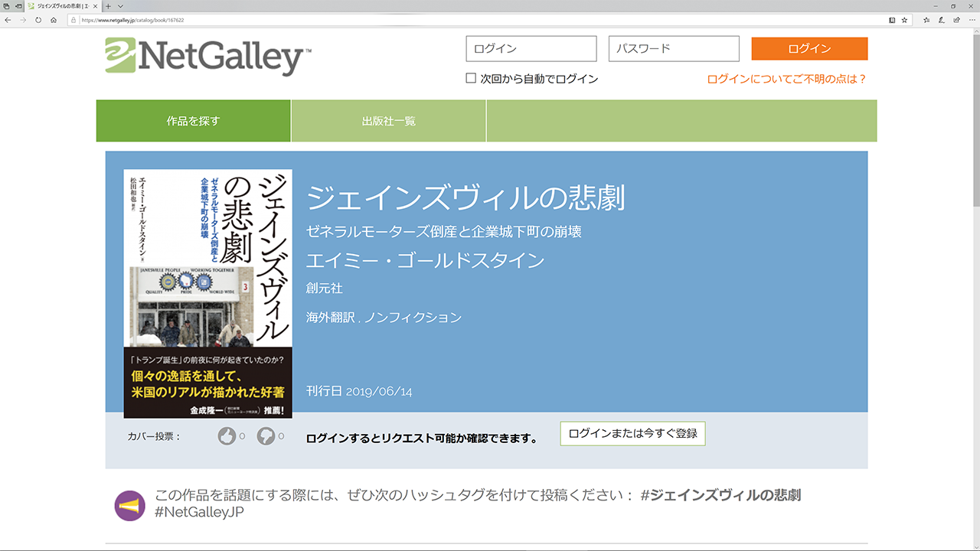The image size is (980, 551).
Task: Add page to favorites with star icon
Action: 904,20
